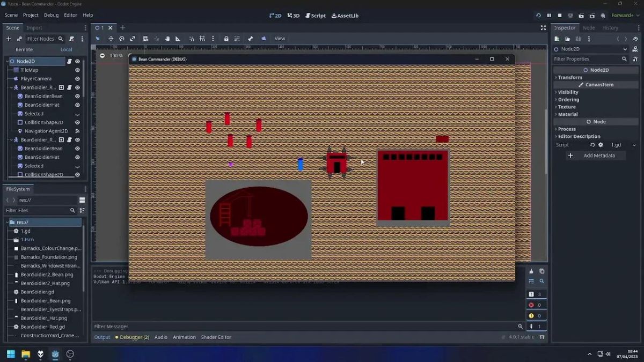
Task: Lock the selected node with padlock icon
Action: point(226,39)
